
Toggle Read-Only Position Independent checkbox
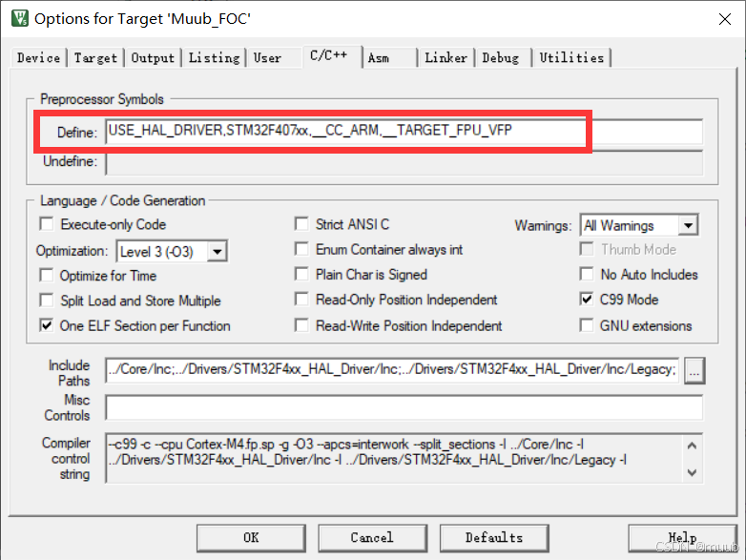tap(301, 300)
